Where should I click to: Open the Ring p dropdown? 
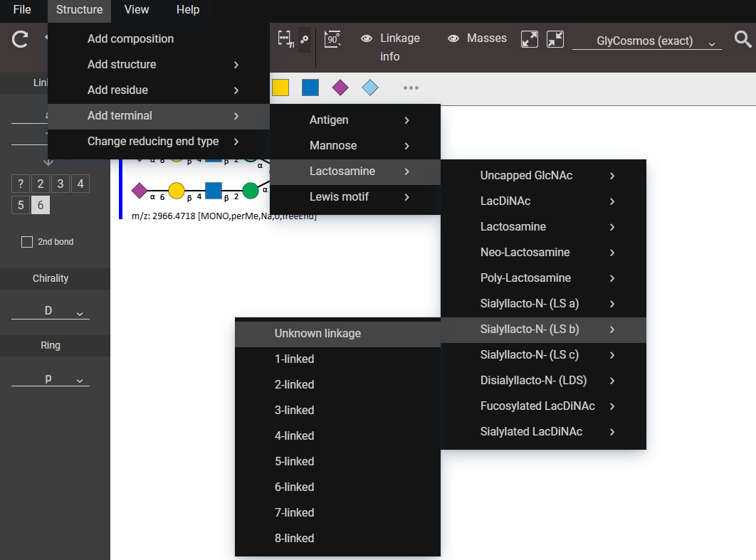[x=51, y=378]
